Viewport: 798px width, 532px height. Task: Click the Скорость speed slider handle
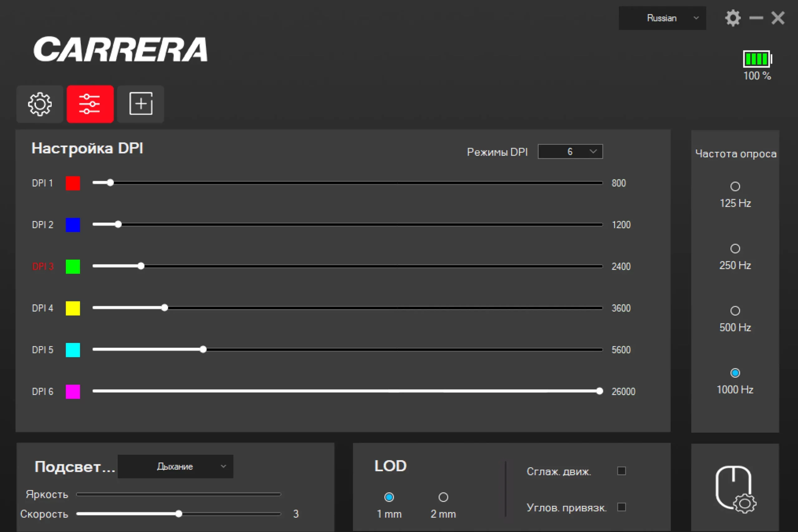pos(179,514)
